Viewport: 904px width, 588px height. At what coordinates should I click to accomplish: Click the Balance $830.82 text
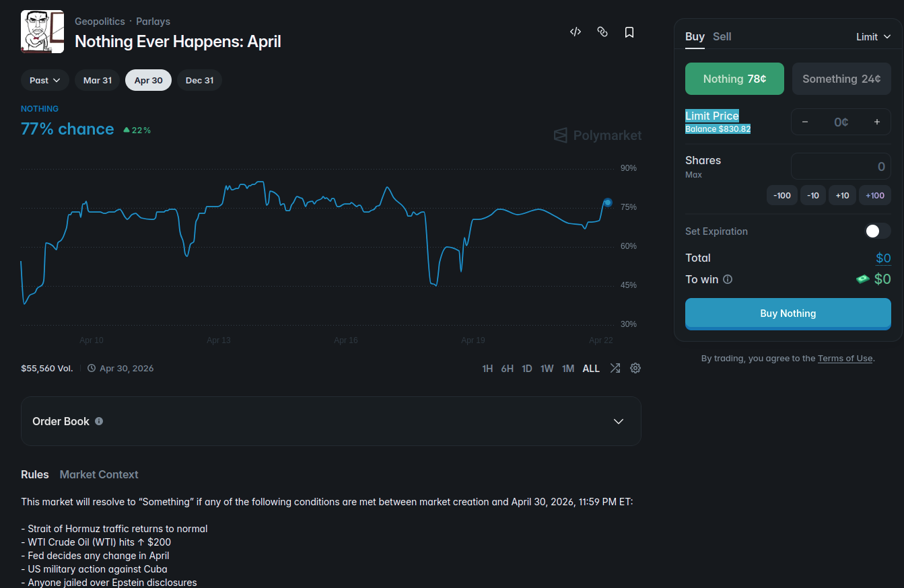718,129
